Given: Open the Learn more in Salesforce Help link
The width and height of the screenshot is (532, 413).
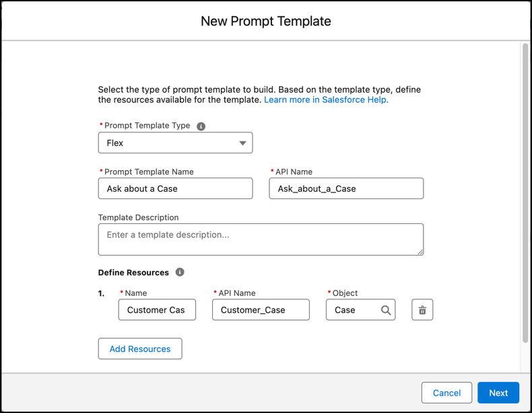Looking at the screenshot, I should [x=326, y=100].
